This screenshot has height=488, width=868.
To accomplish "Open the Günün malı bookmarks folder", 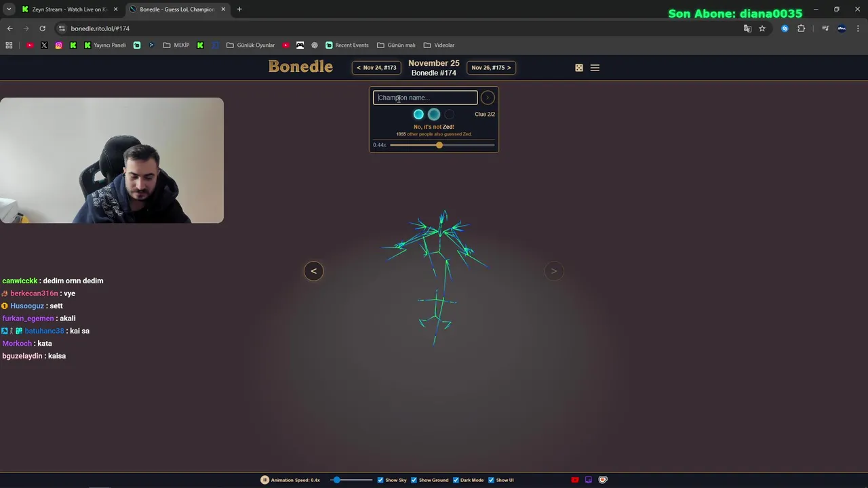I will click(x=396, y=45).
